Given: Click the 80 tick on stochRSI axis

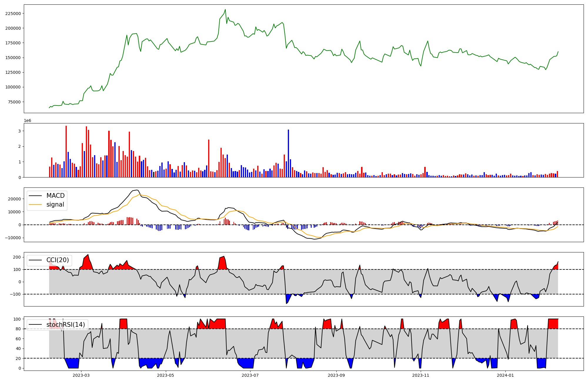Looking at the screenshot, I should [18, 329].
